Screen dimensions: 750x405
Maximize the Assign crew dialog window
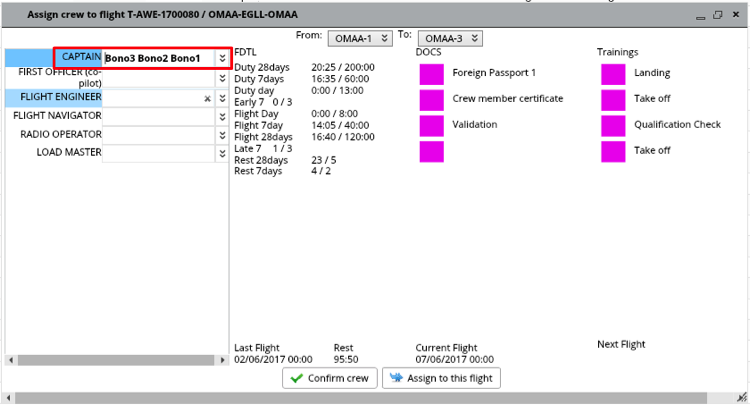coord(717,15)
